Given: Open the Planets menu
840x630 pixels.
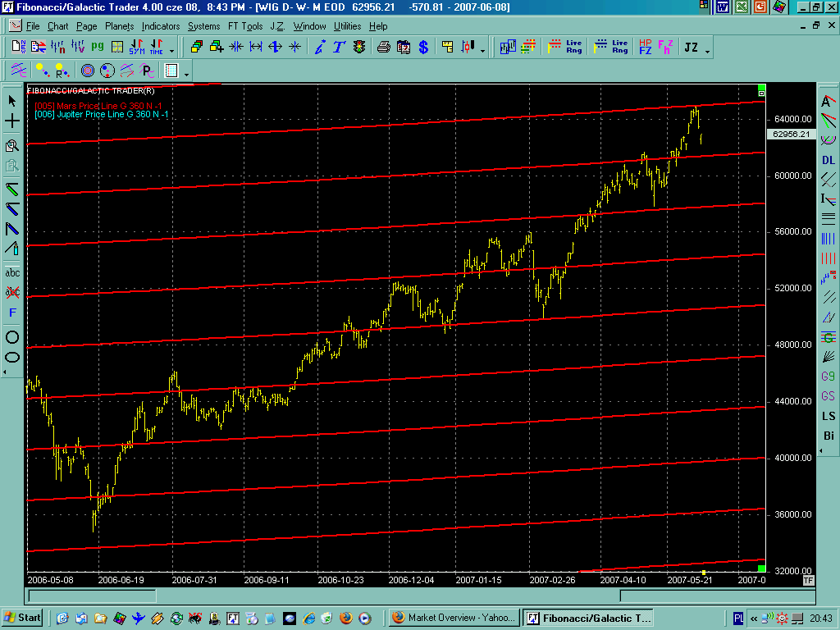Looking at the screenshot, I should (x=119, y=26).
